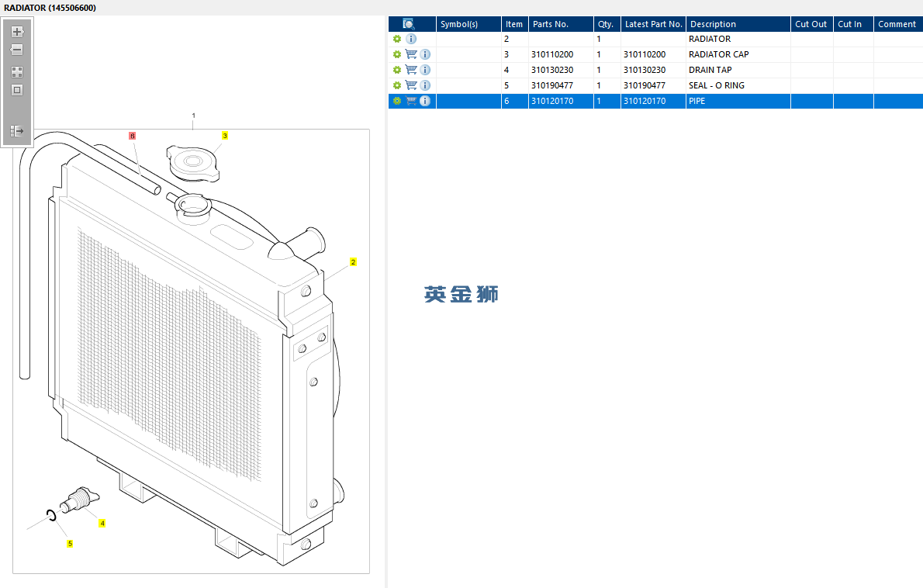Image resolution: width=923 pixels, height=588 pixels.
Task: Add RADIATOR CAP to the shopping cart
Action: point(411,54)
